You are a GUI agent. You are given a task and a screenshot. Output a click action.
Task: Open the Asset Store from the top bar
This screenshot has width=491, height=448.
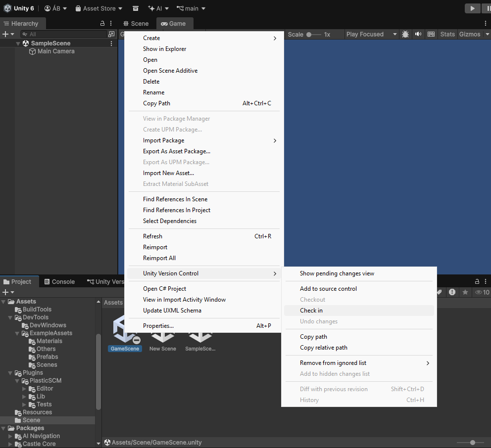tap(98, 8)
